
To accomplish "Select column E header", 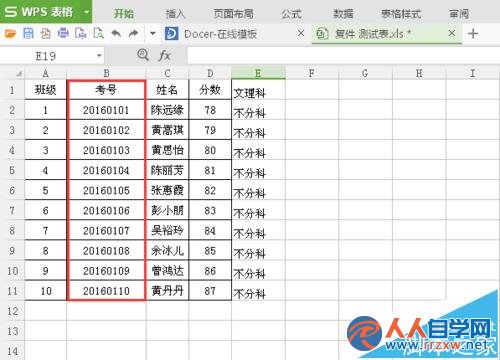I will click(258, 73).
